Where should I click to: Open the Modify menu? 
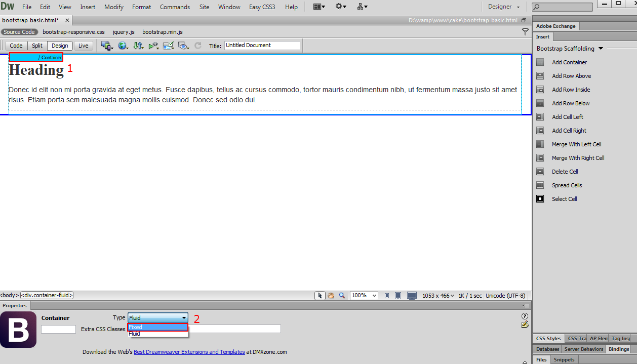click(114, 7)
